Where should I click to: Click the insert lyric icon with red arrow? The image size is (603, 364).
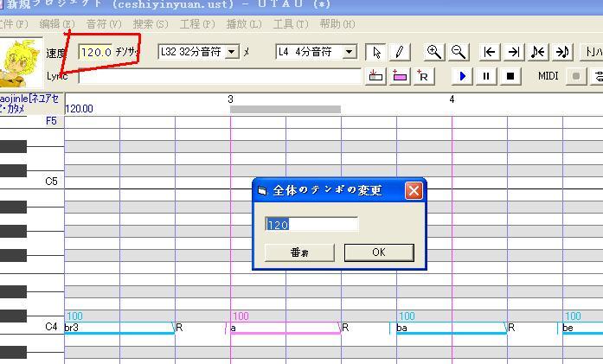point(375,76)
